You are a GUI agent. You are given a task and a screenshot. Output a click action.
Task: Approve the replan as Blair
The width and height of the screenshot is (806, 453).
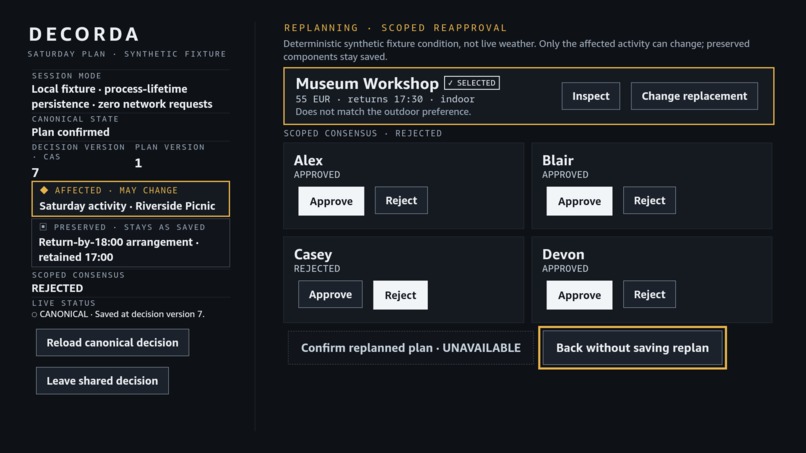pos(579,201)
